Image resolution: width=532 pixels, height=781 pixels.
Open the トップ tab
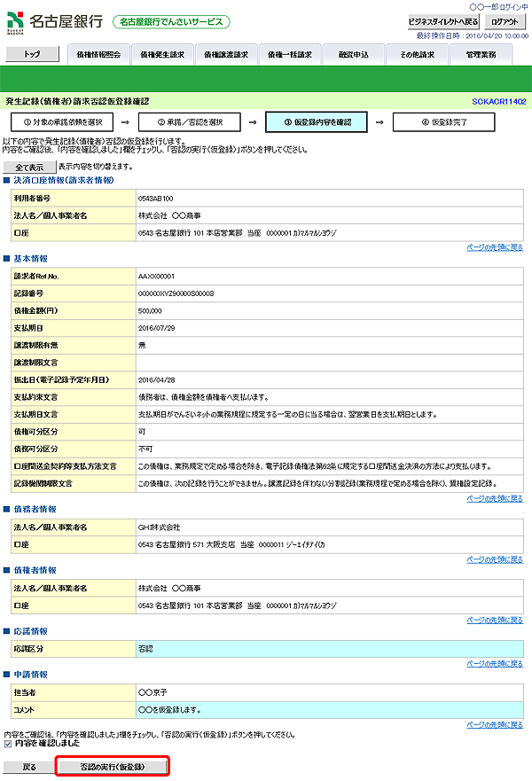point(33,54)
